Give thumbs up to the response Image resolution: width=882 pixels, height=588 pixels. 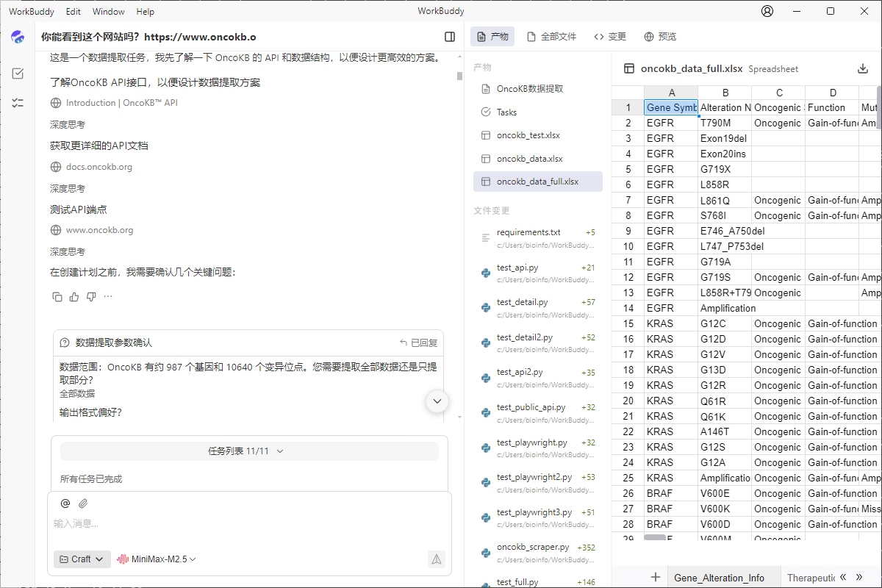tap(74, 297)
